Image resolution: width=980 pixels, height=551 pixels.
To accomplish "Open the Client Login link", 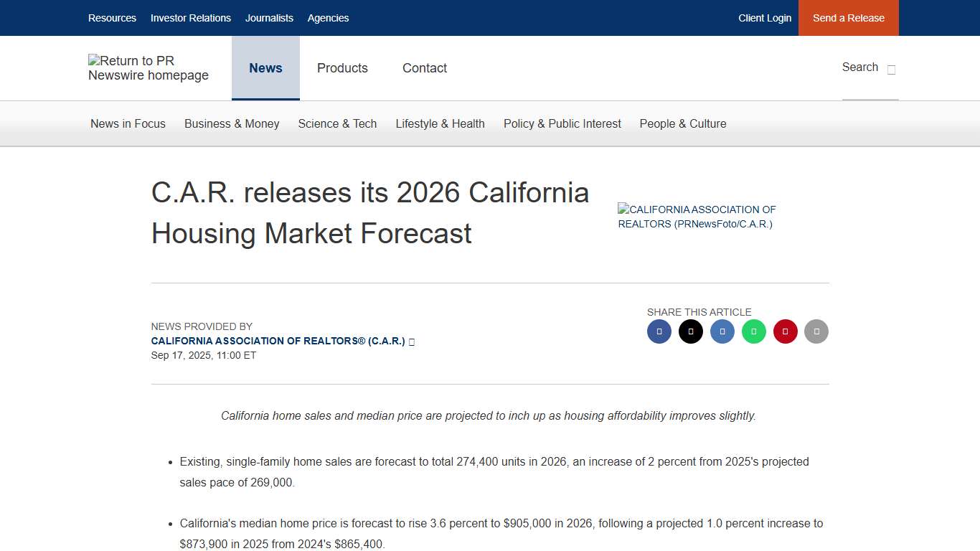I will pyautogui.click(x=765, y=18).
